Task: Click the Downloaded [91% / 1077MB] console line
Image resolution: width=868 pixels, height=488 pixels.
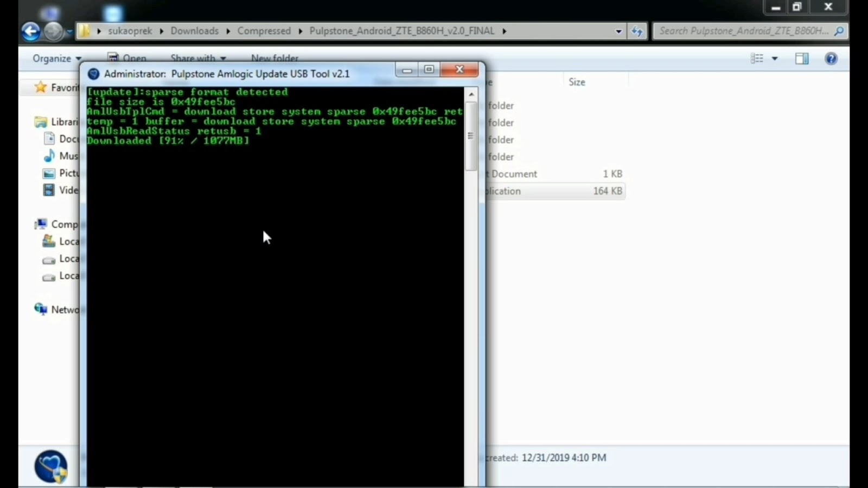Action: [x=168, y=141]
